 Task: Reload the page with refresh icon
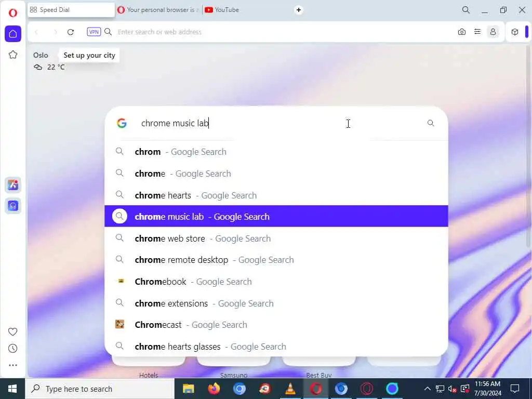(x=71, y=32)
